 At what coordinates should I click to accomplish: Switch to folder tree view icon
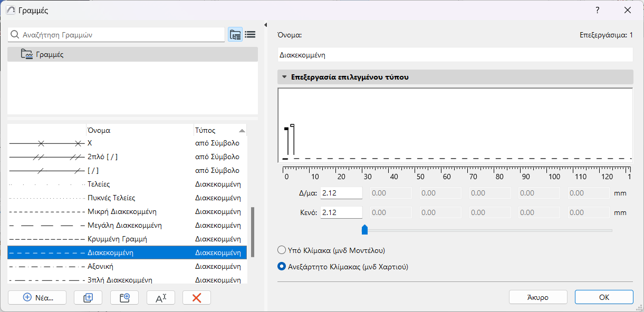tap(235, 35)
